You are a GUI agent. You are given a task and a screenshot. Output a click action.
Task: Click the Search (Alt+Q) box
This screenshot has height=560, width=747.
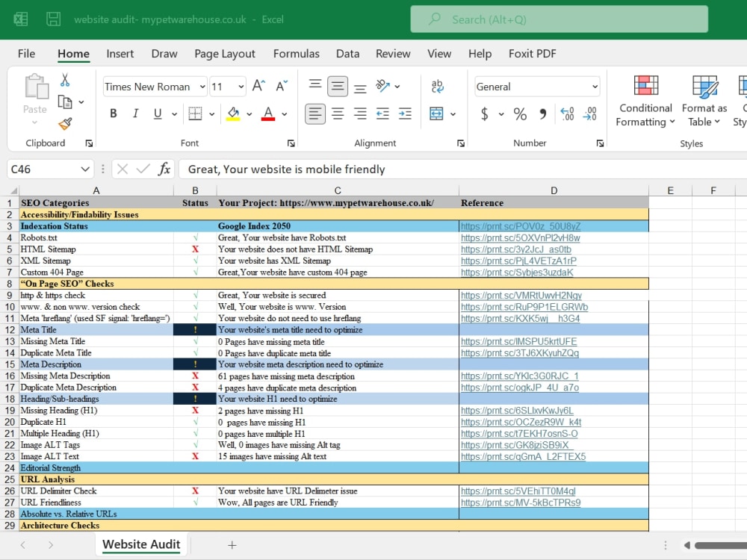pyautogui.click(x=560, y=19)
